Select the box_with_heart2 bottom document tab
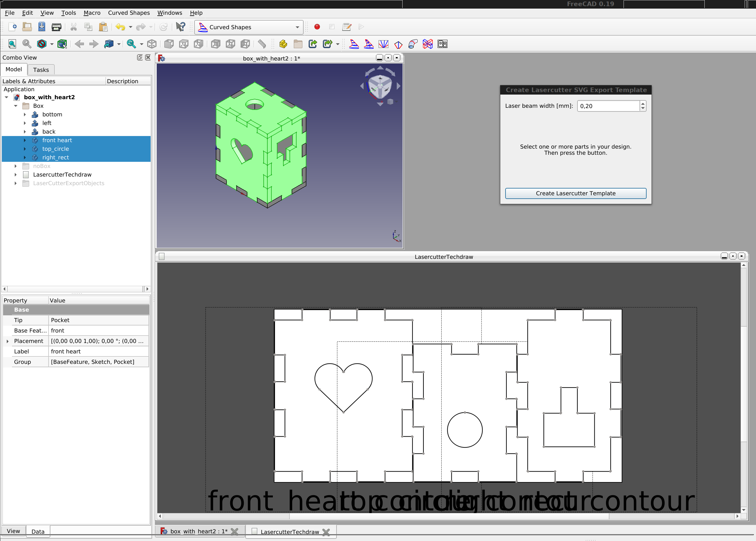Screen dimensions: 756x541 coord(199,531)
